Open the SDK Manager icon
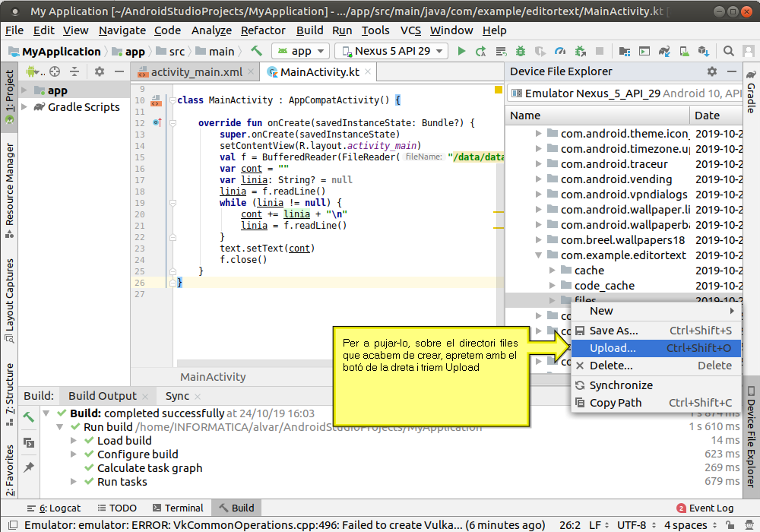 (704, 51)
